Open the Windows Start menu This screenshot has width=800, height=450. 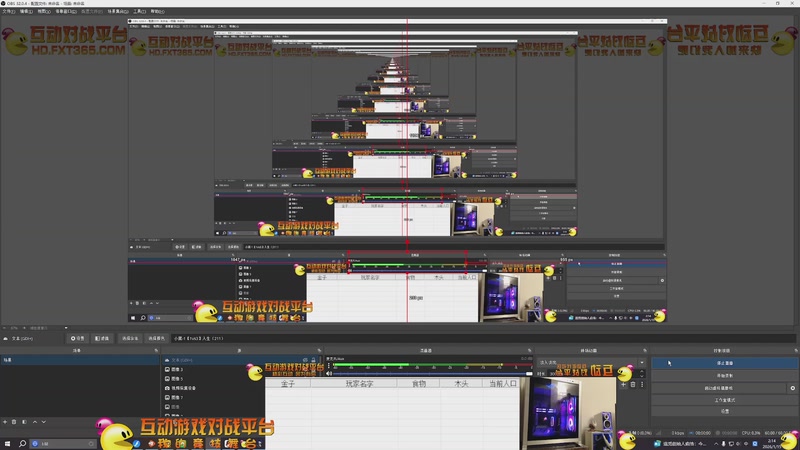point(7,443)
